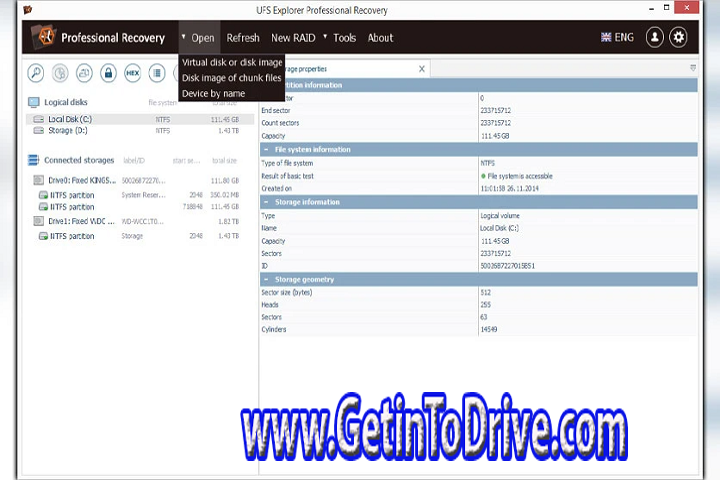The height and width of the screenshot is (480, 720).
Task: Click the panel options arrow at right
Action: coord(693,68)
